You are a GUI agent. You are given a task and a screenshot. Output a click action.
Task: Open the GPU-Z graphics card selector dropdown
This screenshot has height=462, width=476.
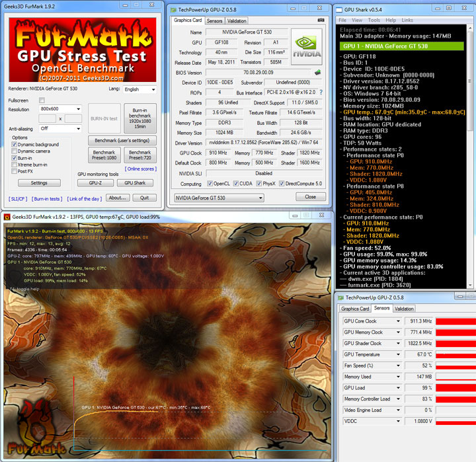click(219, 198)
